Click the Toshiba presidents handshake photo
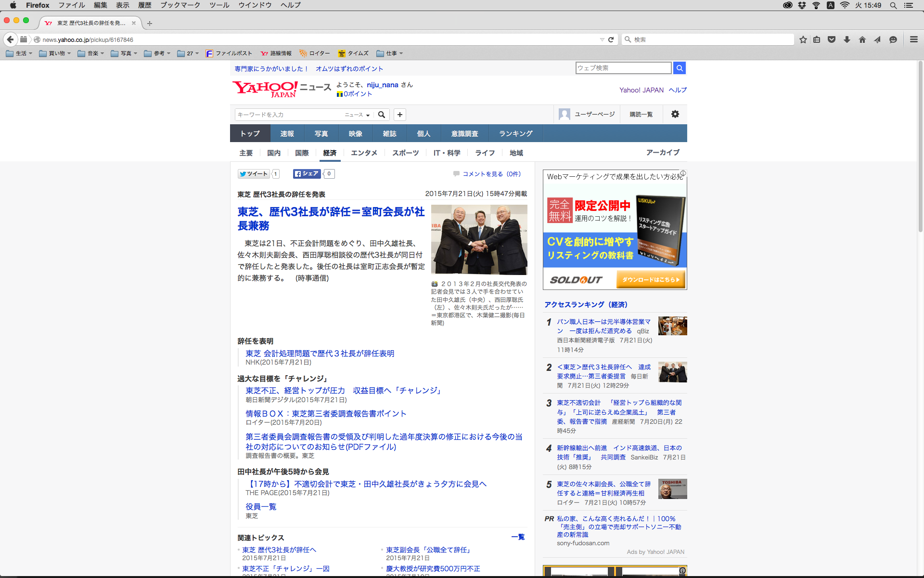 pyautogui.click(x=479, y=239)
